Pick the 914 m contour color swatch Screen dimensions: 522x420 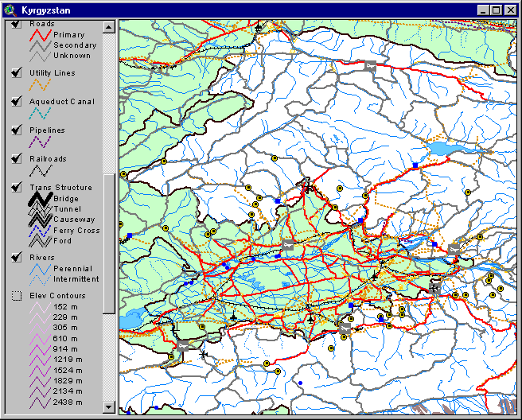tap(40, 349)
